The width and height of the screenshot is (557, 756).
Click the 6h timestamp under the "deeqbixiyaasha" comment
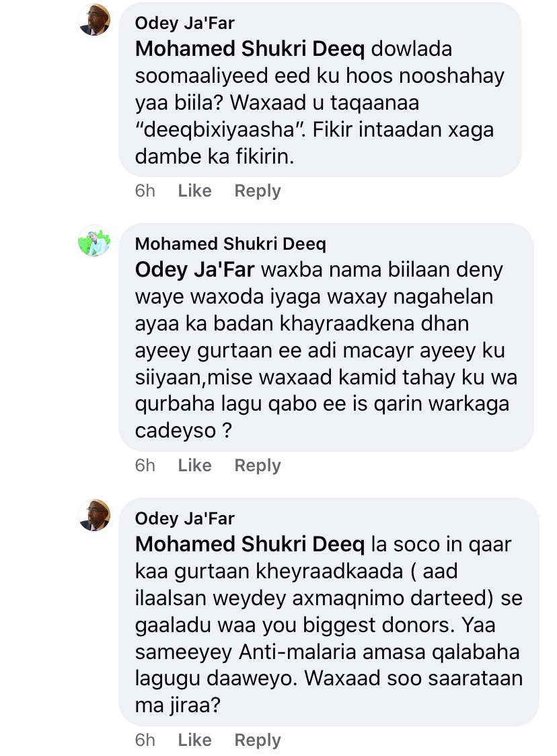(145, 191)
